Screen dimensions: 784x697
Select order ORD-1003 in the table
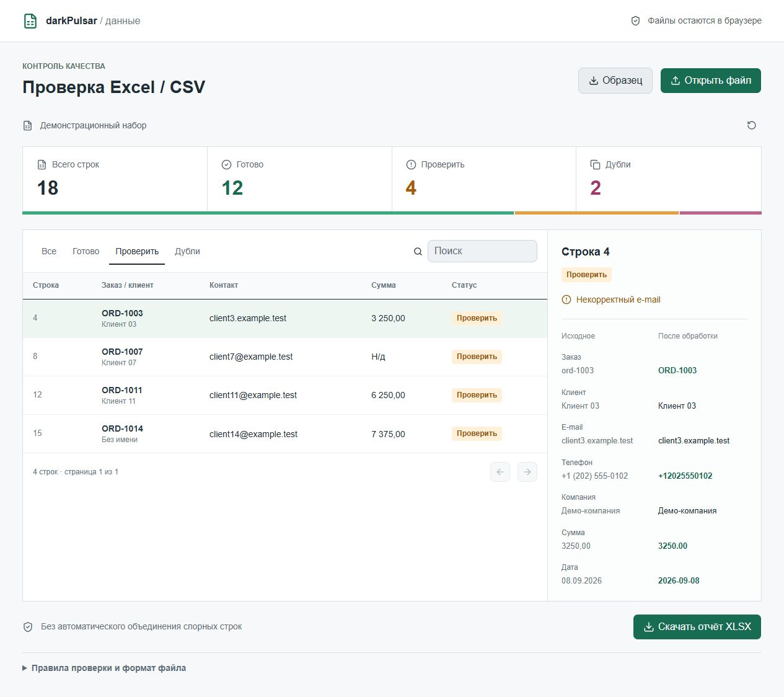coord(285,318)
